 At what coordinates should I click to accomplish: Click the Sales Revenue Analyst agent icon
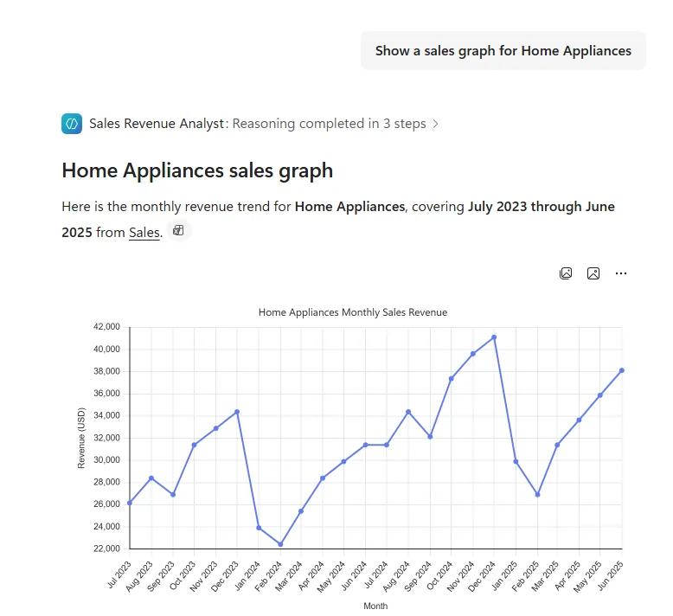click(x=72, y=124)
